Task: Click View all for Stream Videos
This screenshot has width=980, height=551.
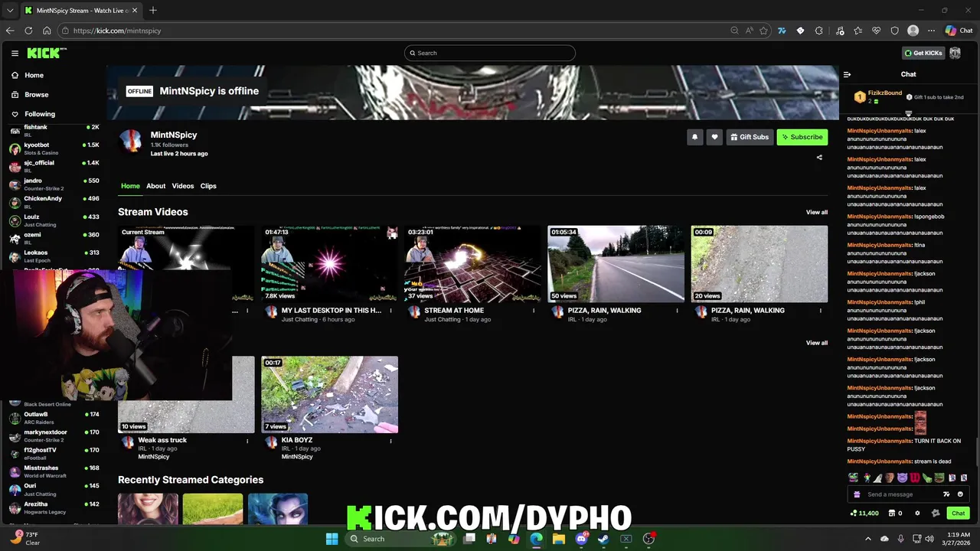Action: pyautogui.click(x=816, y=212)
